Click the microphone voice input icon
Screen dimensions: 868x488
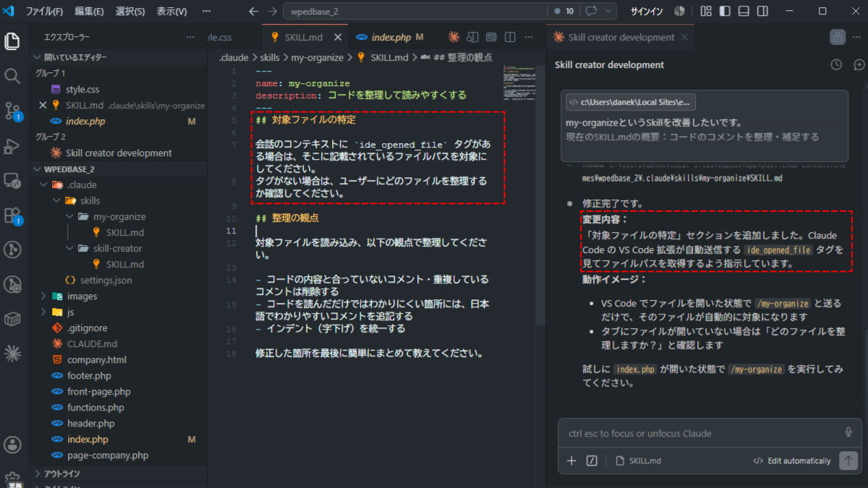[x=848, y=432]
